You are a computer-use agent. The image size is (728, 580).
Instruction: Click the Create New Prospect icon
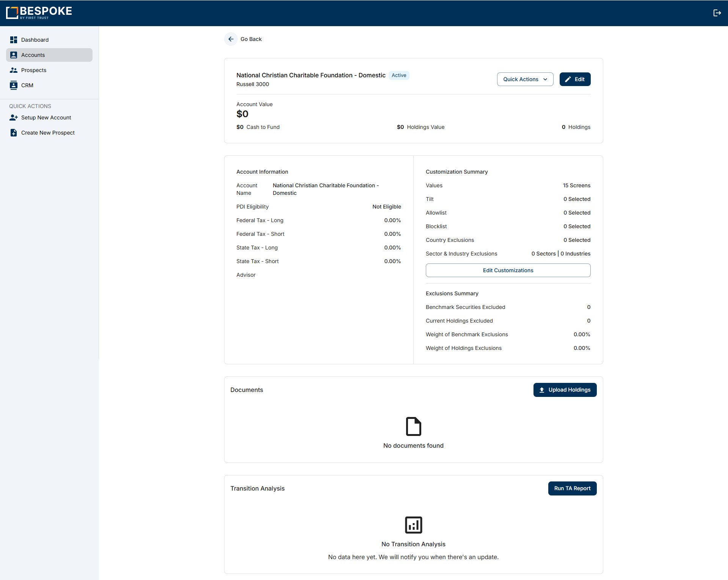pyautogui.click(x=14, y=133)
